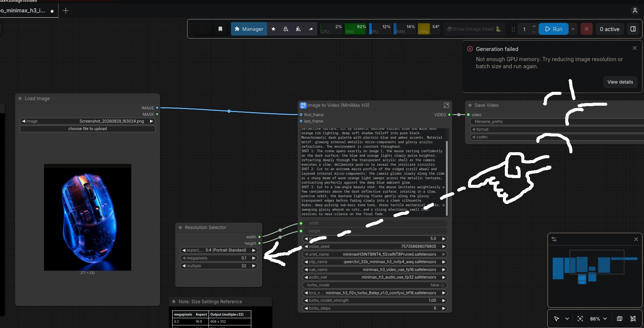The height and width of the screenshot is (328, 644).
Task: Click the Temp monitor bar
Action: click(429, 29)
